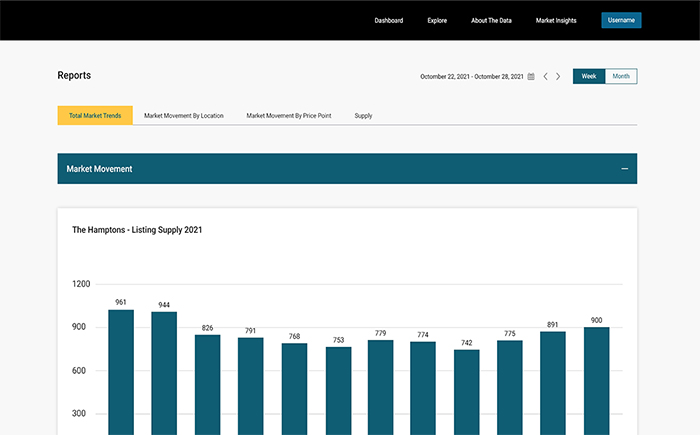The image size is (700, 435).
Task: Click the 1200 y-axis label
Action: pos(81,284)
